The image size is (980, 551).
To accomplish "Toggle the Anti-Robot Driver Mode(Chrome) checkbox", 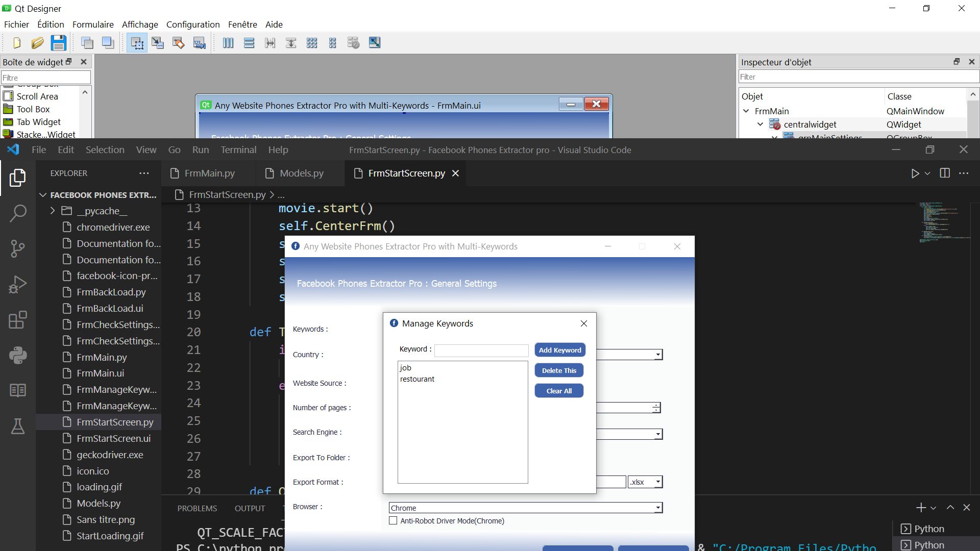I will point(393,521).
